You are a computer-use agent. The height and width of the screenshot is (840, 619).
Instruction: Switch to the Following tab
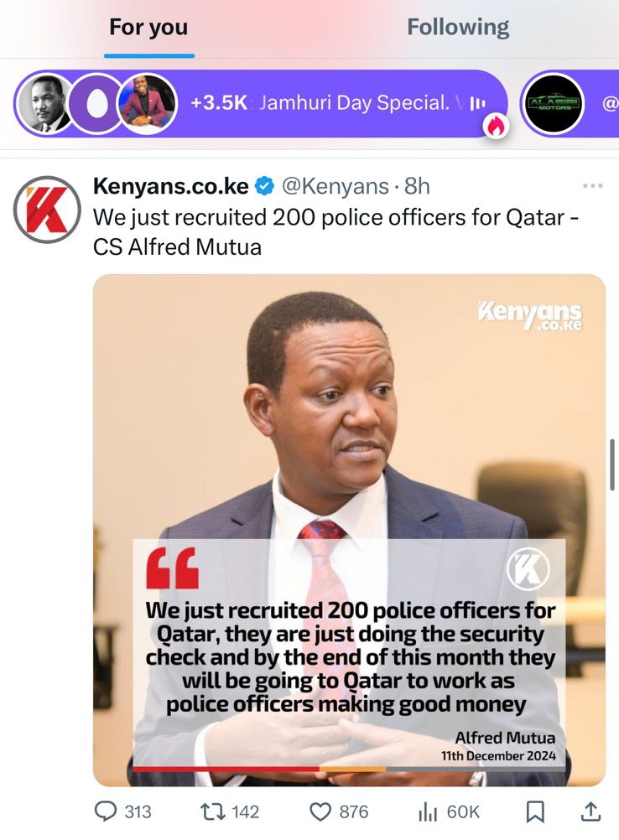(x=458, y=28)
